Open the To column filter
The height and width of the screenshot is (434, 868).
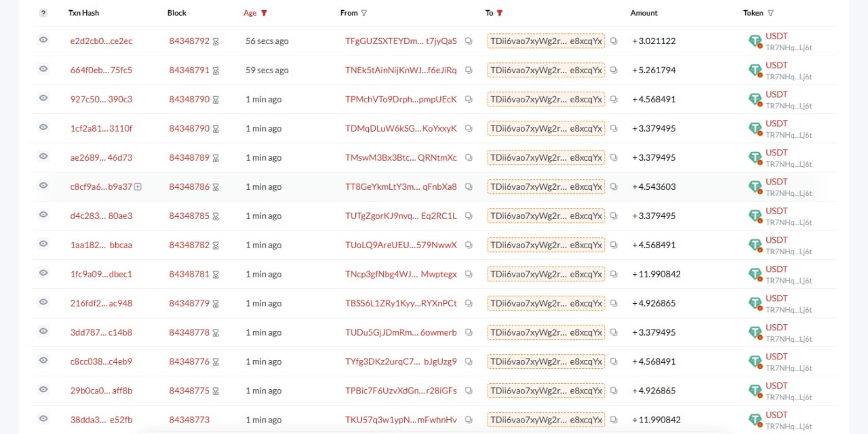click(x=500, y=13)
